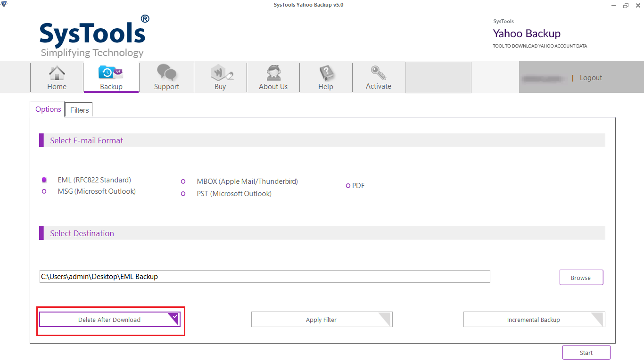644x362 pixels.
Task: Switch to the Filters tab
Action: pos(79,110)
